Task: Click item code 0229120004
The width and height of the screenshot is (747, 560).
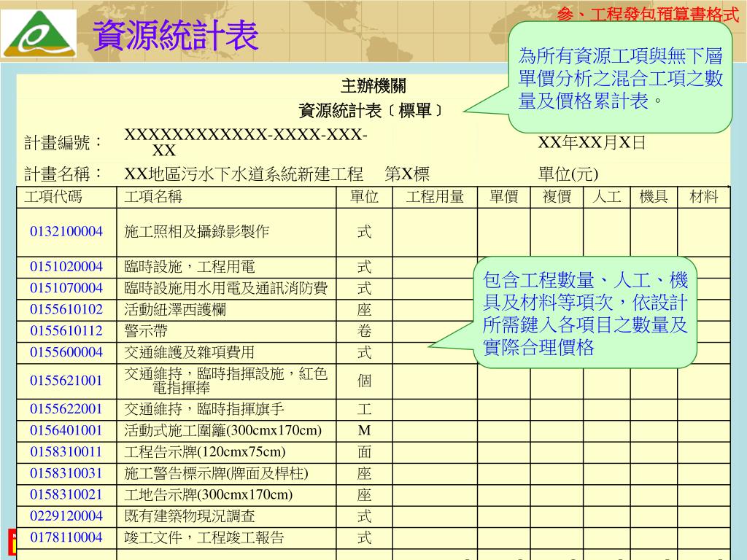Action: 66,516
